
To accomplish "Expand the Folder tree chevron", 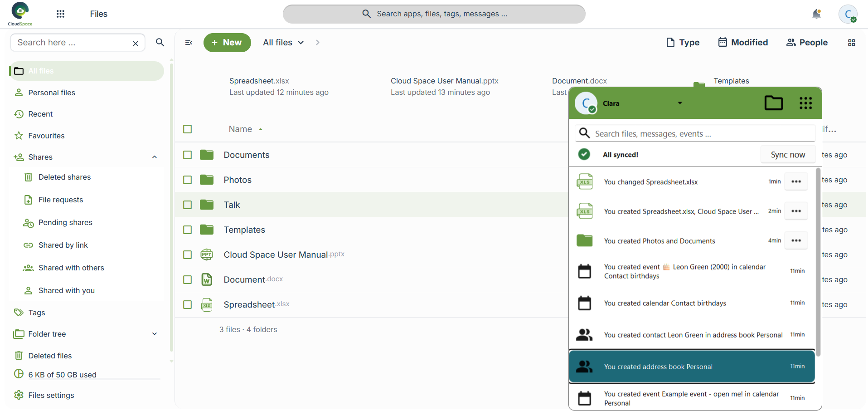I will click(155, 334).
